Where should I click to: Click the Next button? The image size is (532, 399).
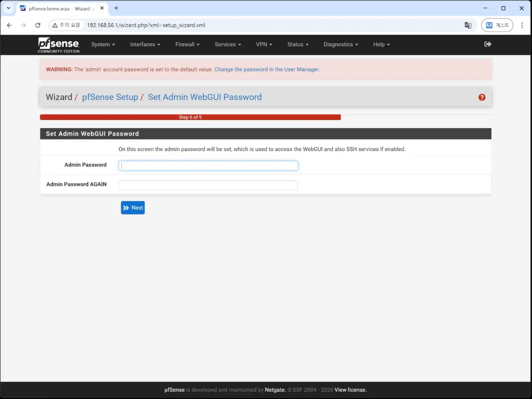[x=133, y=208]
